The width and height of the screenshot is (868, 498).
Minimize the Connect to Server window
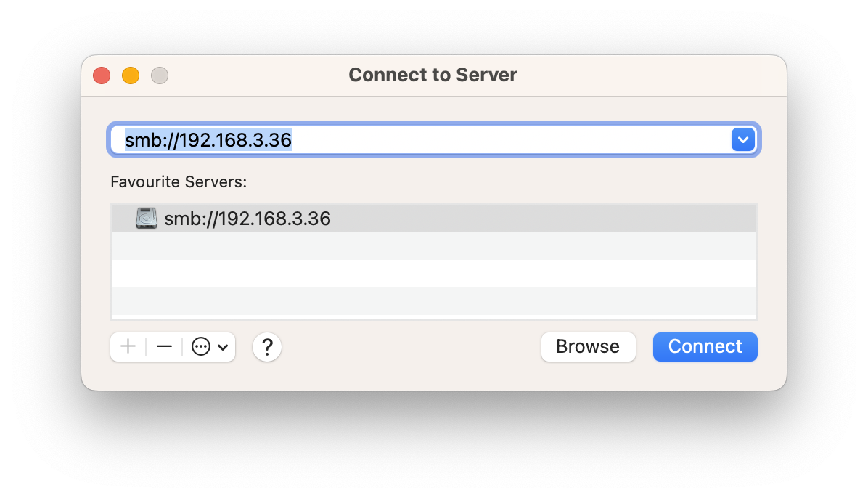pos(131,75)
